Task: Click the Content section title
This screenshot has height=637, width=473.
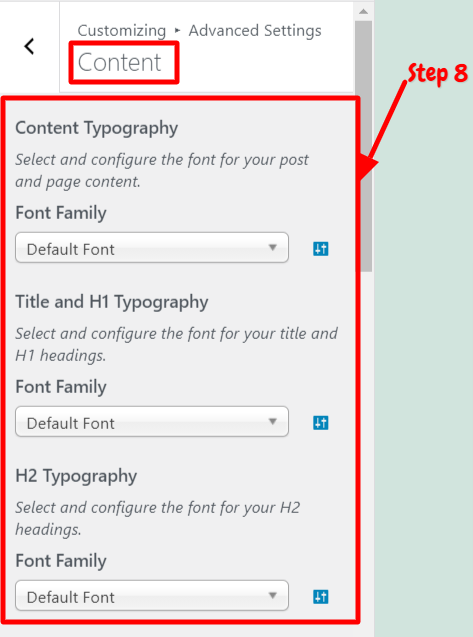Action: 119,63
